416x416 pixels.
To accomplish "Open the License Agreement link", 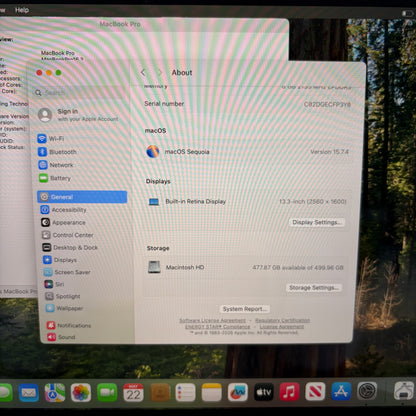I will [282, 327].
